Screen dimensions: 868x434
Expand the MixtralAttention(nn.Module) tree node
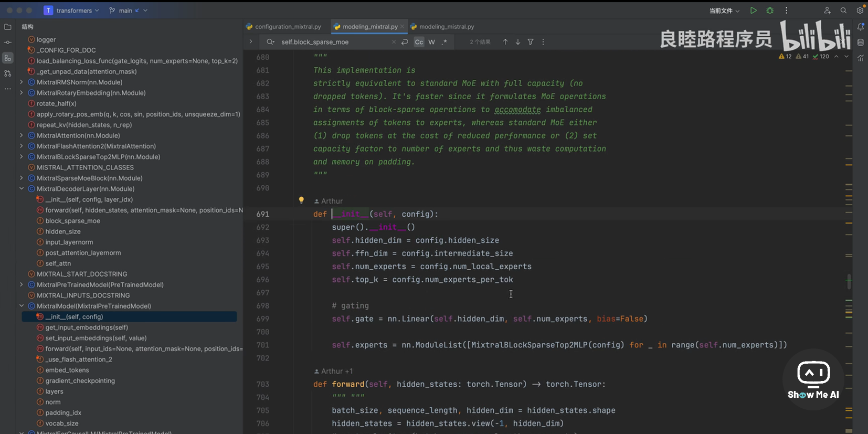point(22,135)
